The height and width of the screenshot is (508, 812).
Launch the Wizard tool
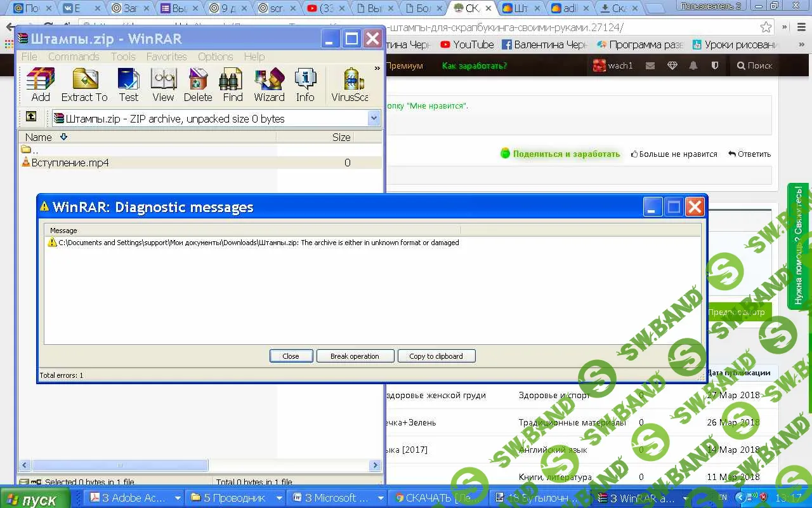(269, 84)
